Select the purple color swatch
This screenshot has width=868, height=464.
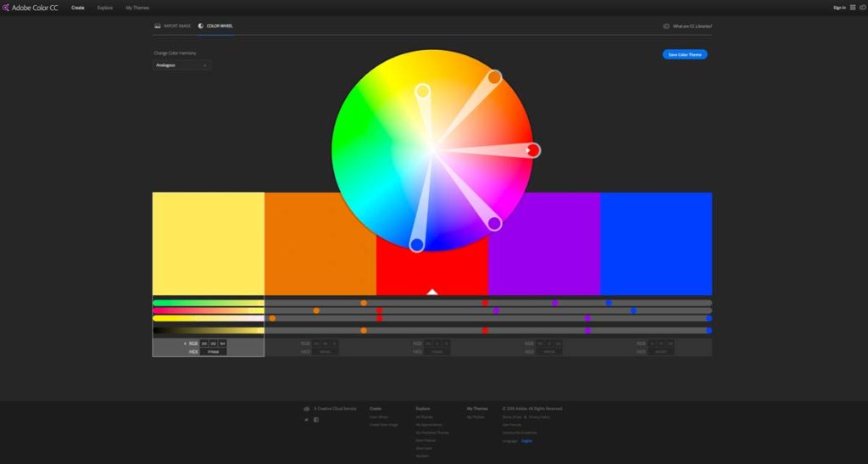[x=544, y=243]
